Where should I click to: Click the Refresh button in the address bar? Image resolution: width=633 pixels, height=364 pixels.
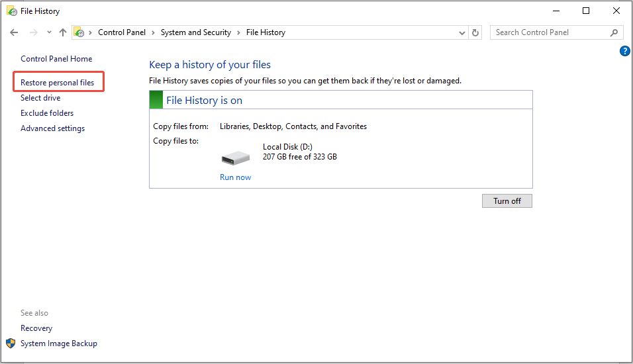tap(475, 32)
